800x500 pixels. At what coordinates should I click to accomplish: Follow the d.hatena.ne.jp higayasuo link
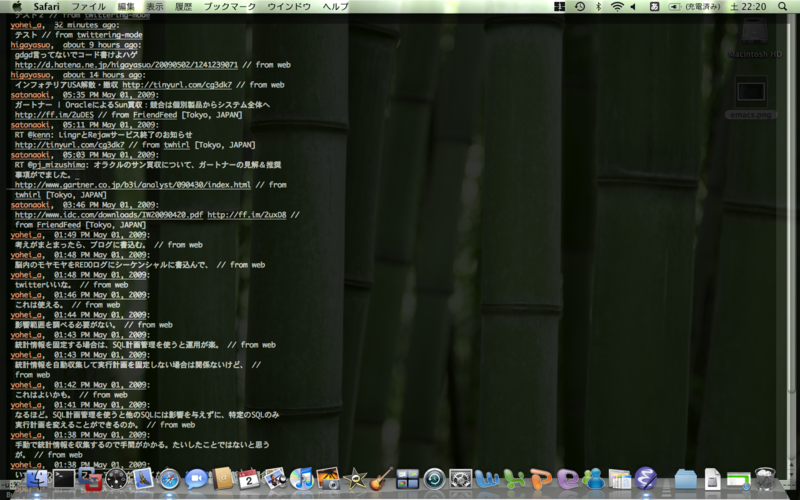126,65
